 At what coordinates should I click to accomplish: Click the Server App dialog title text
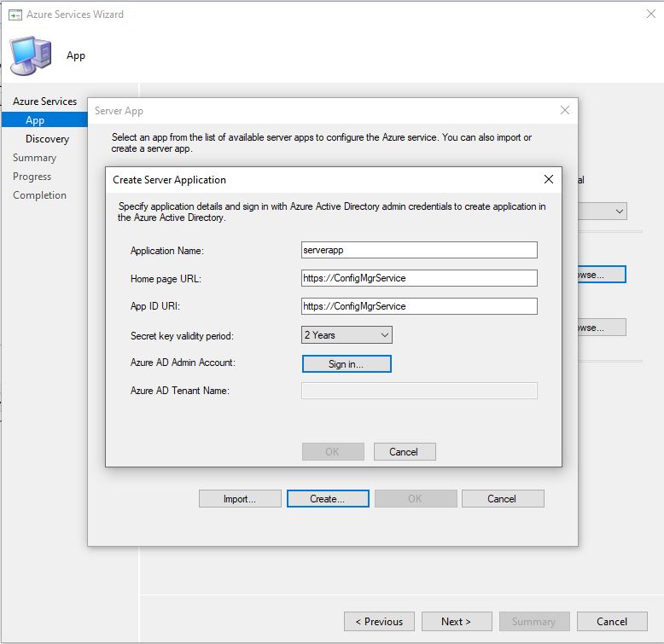click(119, 111)
